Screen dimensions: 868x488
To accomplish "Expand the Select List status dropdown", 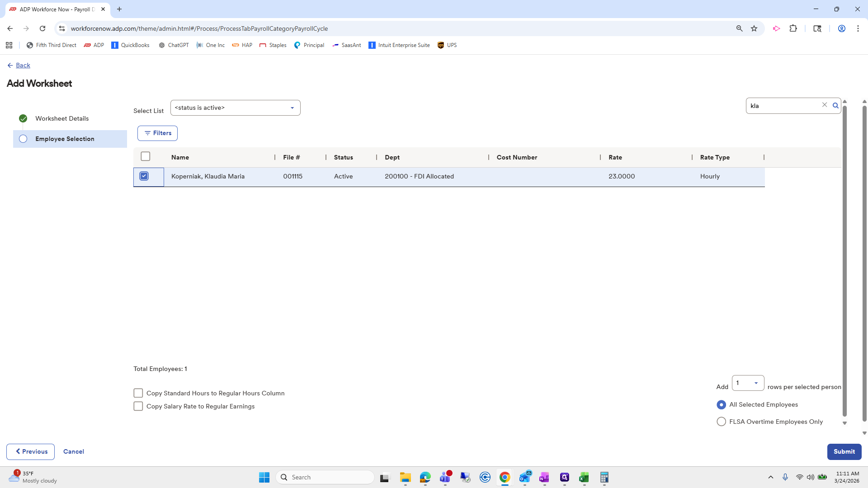I will point(235,108).
